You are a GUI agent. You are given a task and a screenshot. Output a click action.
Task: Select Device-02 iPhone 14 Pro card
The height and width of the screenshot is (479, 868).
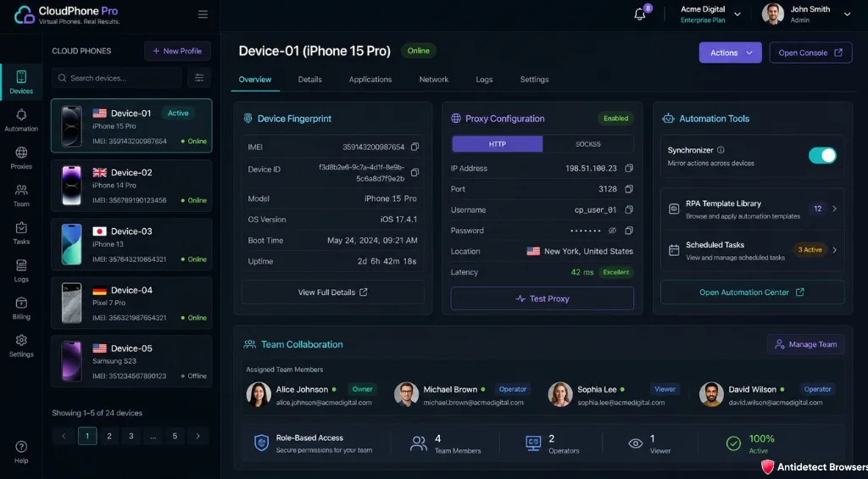tap(131, 186)
